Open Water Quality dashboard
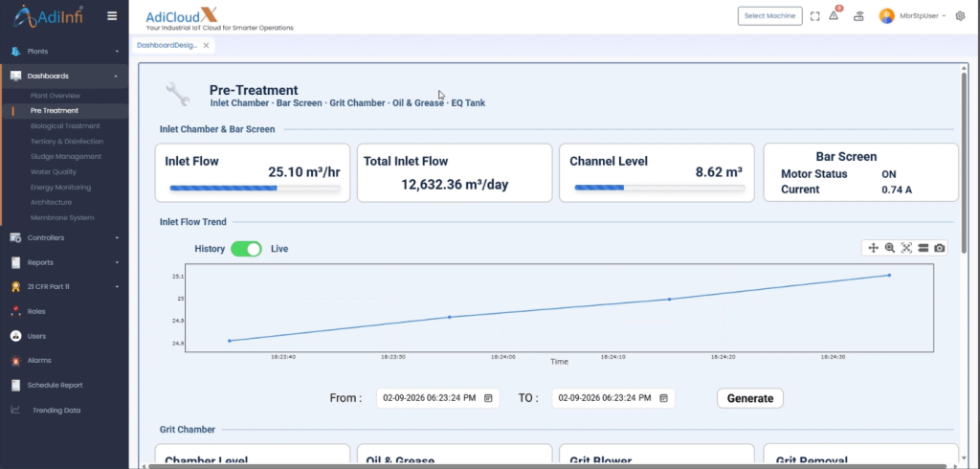 54,172
